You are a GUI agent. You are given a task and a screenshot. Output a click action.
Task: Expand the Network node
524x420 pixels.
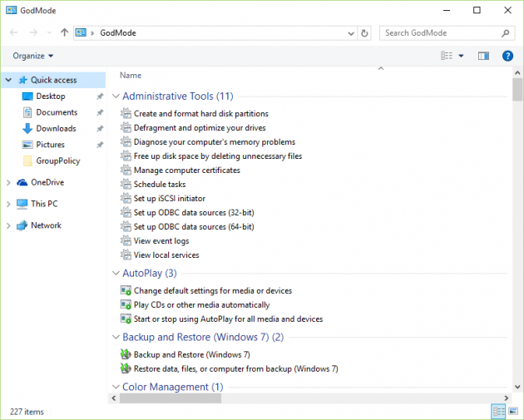8,226
